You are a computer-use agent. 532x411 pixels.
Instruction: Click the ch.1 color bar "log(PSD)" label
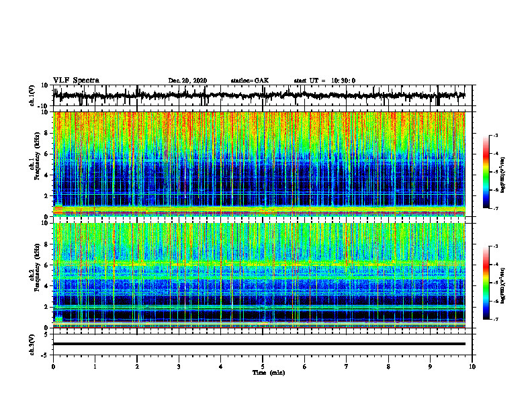pyautogui.click(x=503, y=175)
